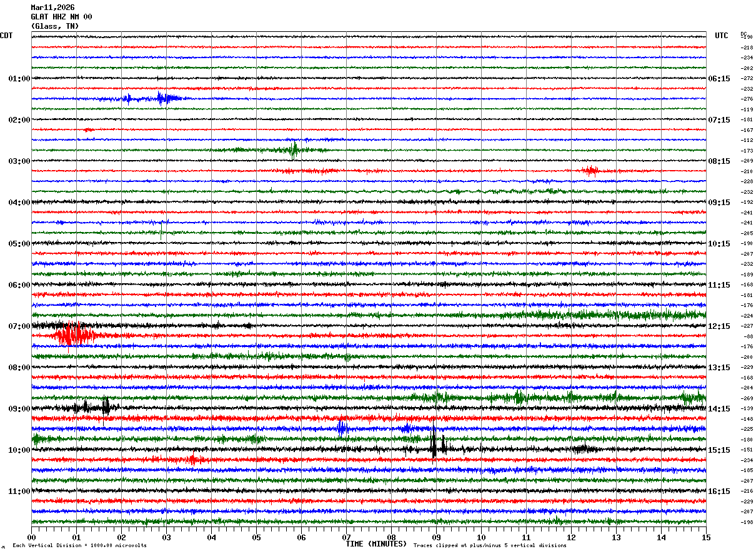
Task: Click the 14:15 UTC time label
Action: pyautogui.click(x=719, y=409)
